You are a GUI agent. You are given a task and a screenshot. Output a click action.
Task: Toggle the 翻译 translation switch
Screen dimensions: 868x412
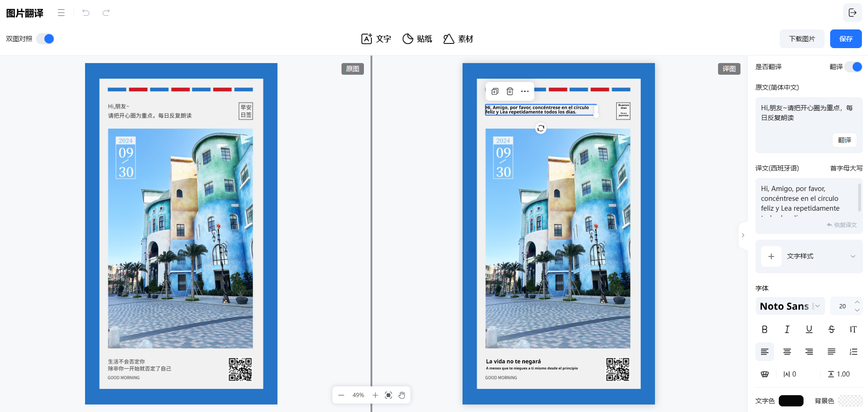pyautogui.click(x=854, y=67)
